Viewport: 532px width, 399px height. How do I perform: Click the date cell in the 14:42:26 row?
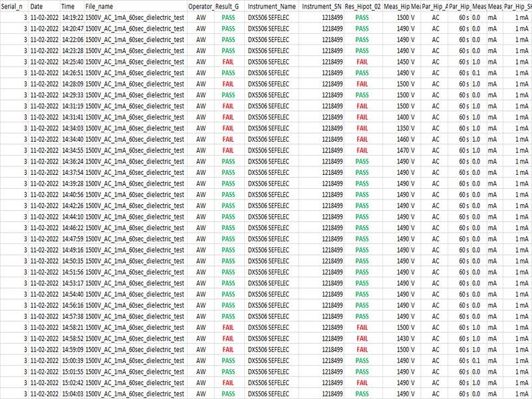coord(45,206)
